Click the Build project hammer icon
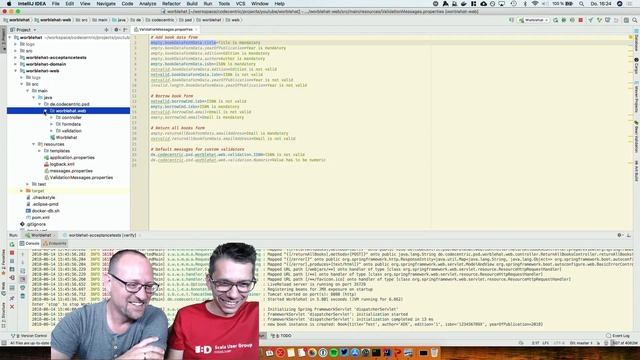The width and height of the screenshot is (640, 360). point(511,20)
